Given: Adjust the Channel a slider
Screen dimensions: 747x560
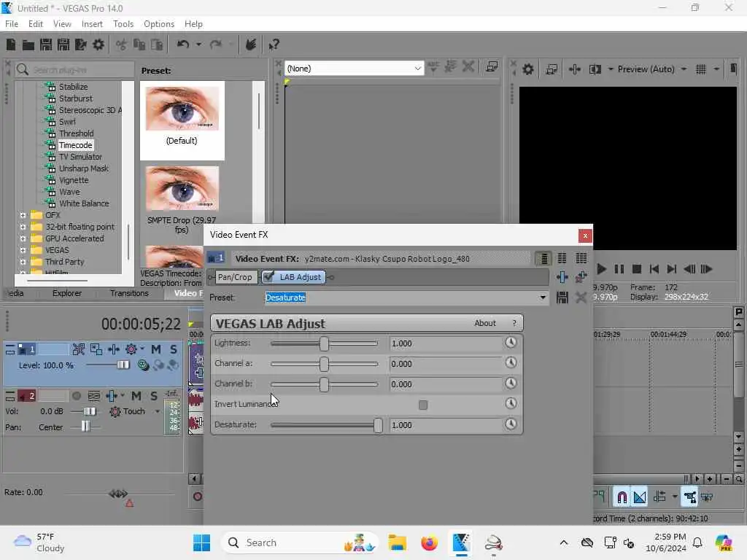Looking at the screenshot, I should [x=324, y=364].
